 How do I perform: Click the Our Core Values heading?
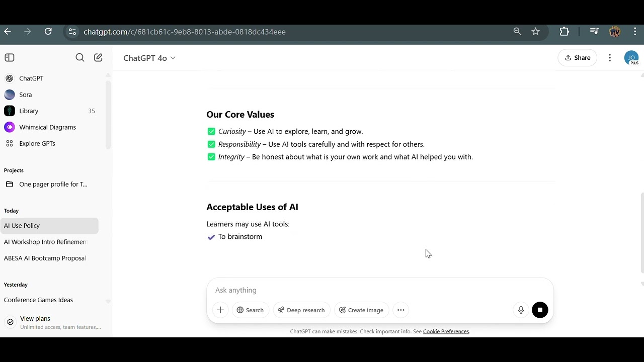[240, 115]
